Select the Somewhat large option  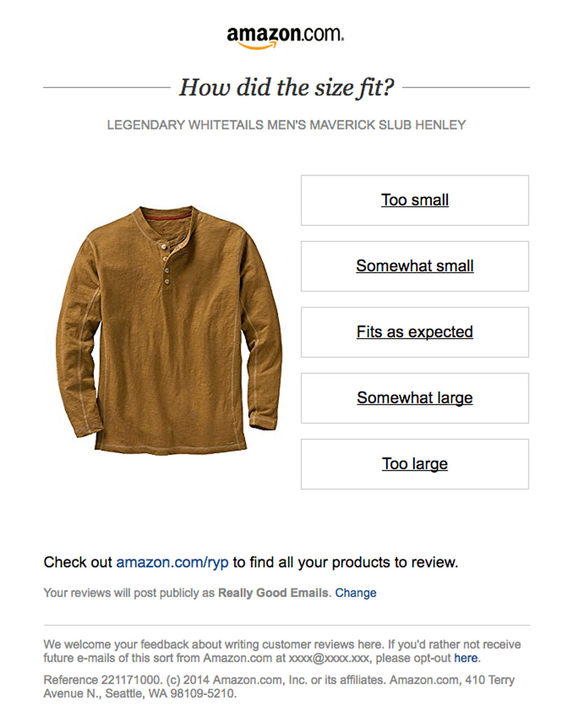(415, 398)
